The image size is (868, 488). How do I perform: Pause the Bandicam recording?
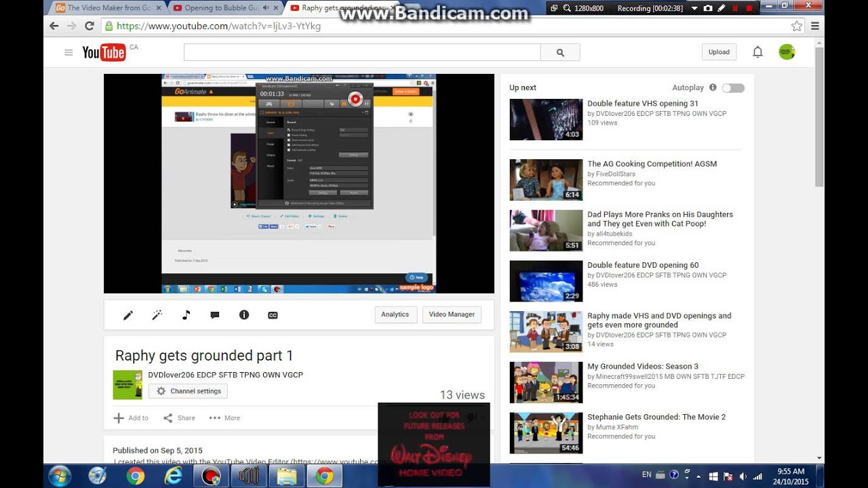(735, 8)
